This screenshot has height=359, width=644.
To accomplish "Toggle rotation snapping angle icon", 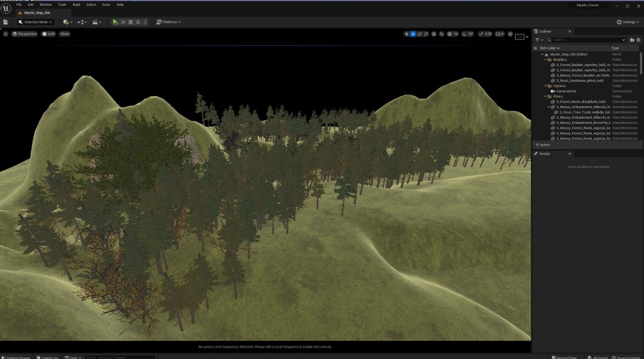I will [x=464, y=34].
